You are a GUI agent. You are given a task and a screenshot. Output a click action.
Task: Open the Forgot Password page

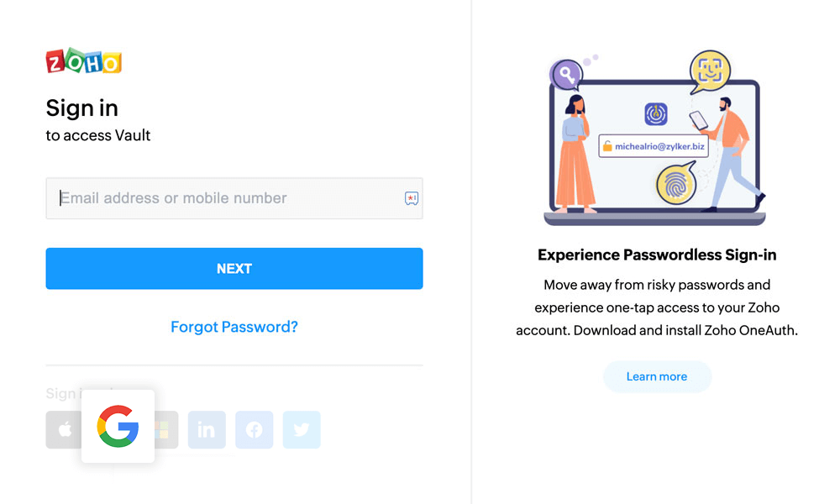coord(234,327)
